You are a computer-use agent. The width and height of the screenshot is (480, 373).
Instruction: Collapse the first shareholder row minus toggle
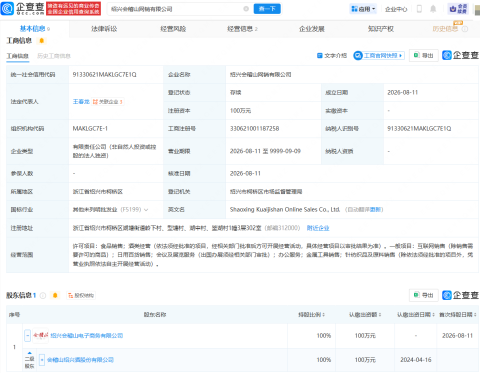28,335
